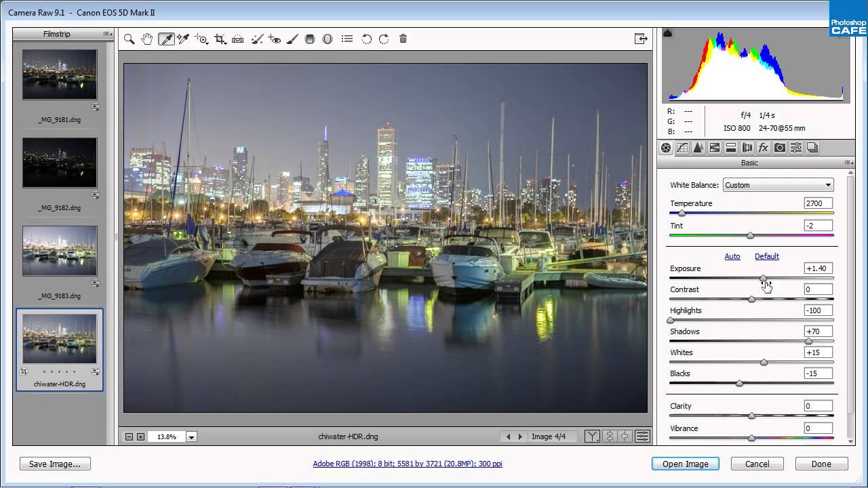Screen dimensions: 868x488
Task: Choose the Crop tool
Action: (x=220, y=39)
